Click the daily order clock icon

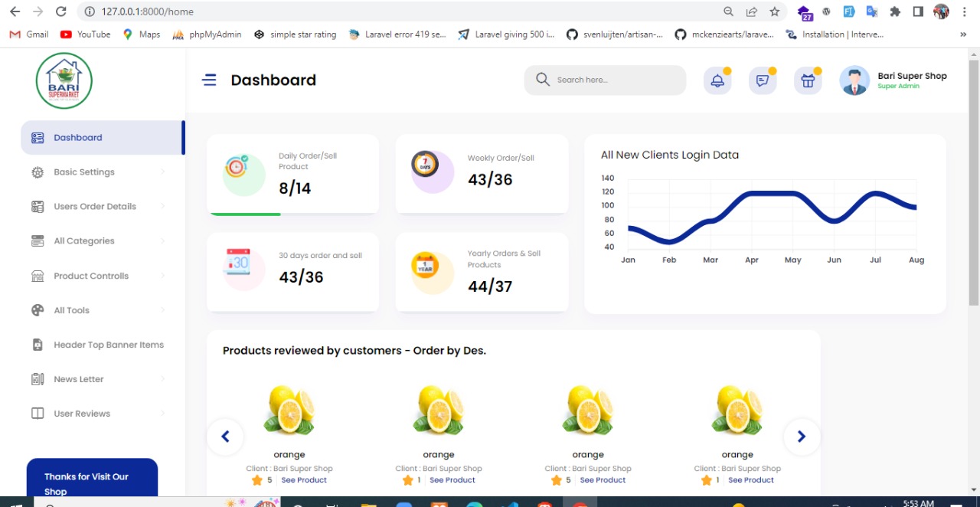pos(237,167)
